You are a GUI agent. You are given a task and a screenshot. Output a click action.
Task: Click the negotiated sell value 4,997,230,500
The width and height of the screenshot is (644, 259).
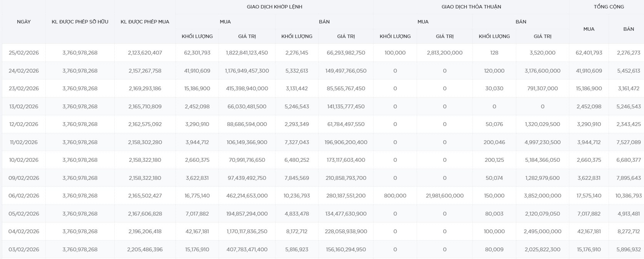tap(542, 142)
